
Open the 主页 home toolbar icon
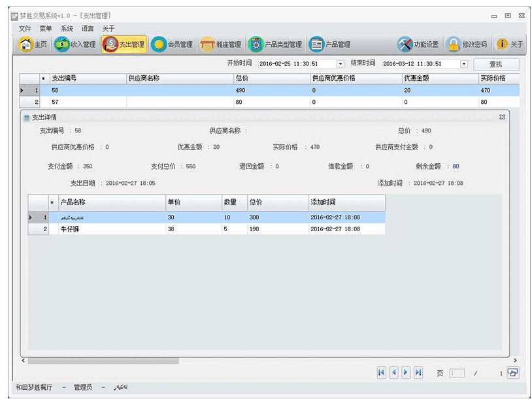pos(33,44)
